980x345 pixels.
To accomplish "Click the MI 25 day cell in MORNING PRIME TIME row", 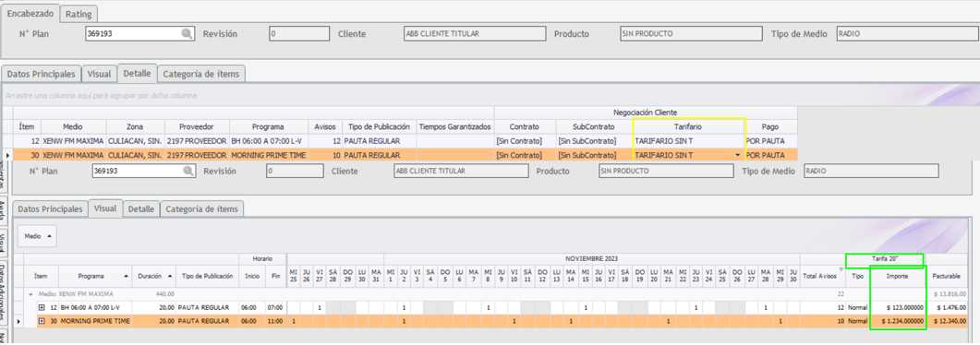I will pos(293,321).
